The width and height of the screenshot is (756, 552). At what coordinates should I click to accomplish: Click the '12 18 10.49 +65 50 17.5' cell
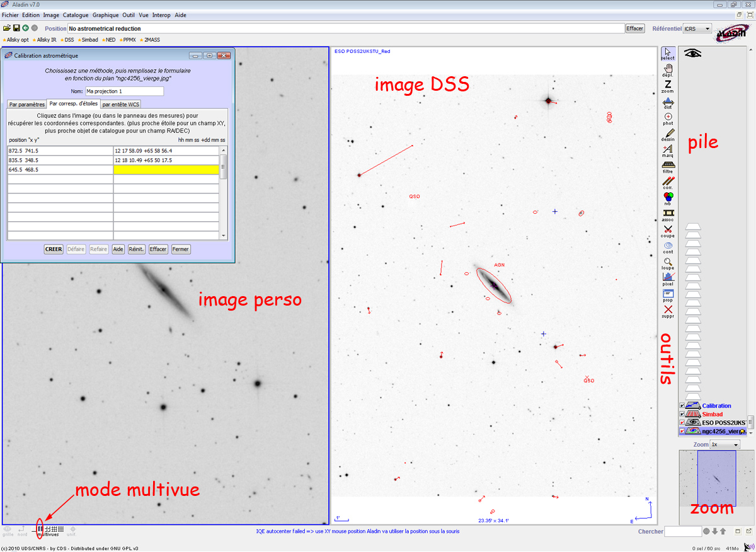pos(166,160)
